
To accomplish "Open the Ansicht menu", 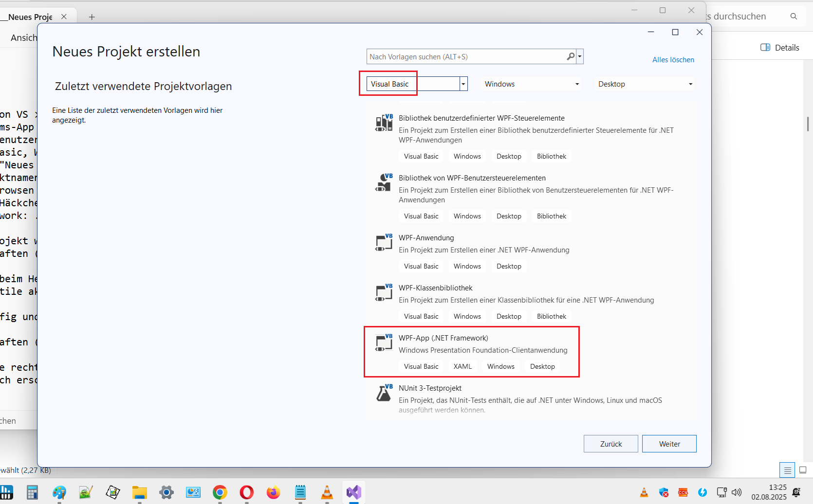I will (23, 38).
